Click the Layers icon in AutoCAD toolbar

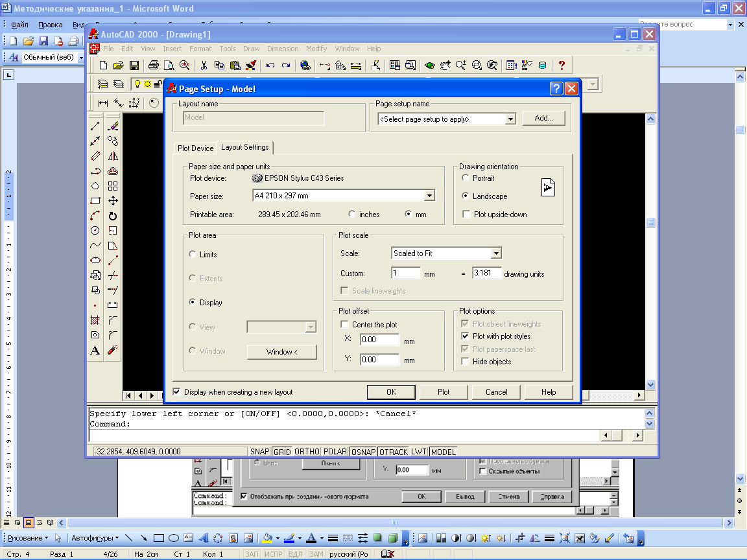pyautogui.click(x=118, y=84)
